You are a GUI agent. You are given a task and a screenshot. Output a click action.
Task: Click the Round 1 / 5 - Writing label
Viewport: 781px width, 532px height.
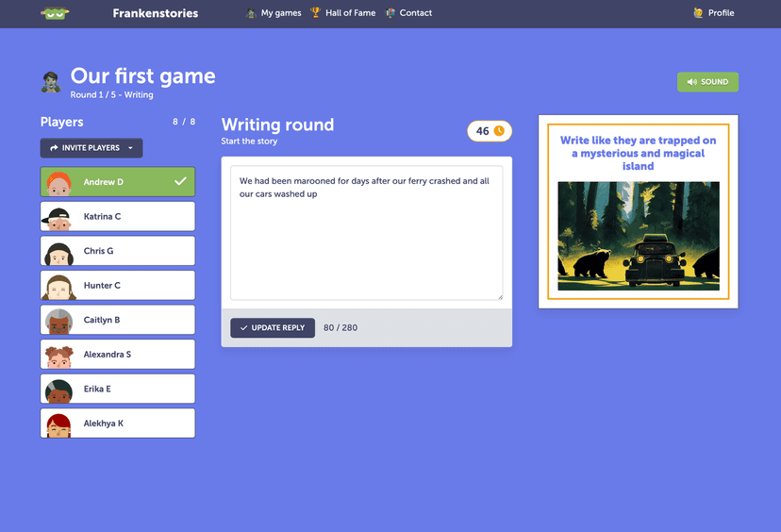[x=111, y=94]
